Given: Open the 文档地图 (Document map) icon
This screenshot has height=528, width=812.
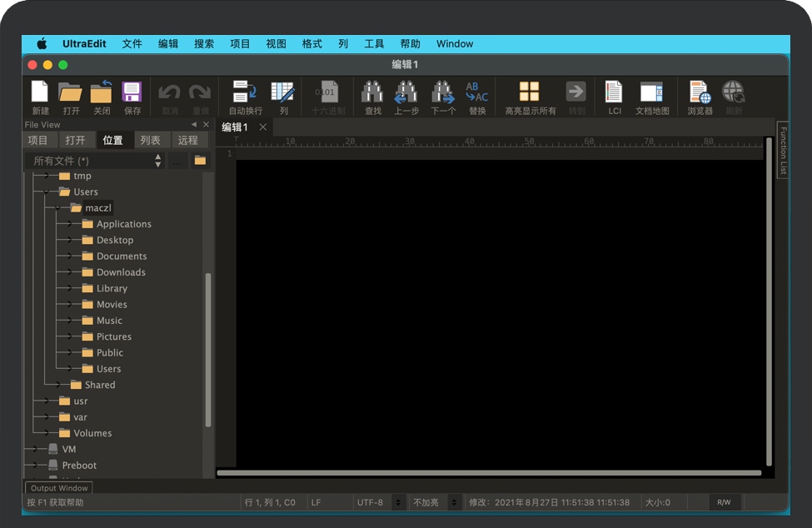Looking at the screenshot, I should tap(651, 92).
